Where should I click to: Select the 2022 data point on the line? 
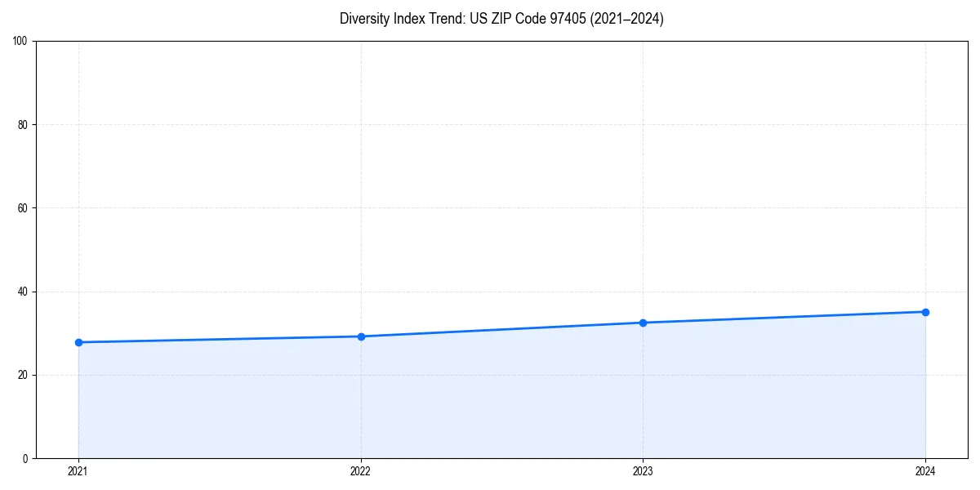[361, 336]
